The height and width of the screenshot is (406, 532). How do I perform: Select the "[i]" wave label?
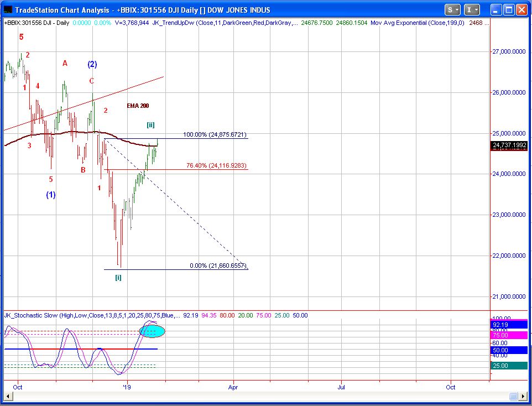pyautogui.click(x=118, y=278)
